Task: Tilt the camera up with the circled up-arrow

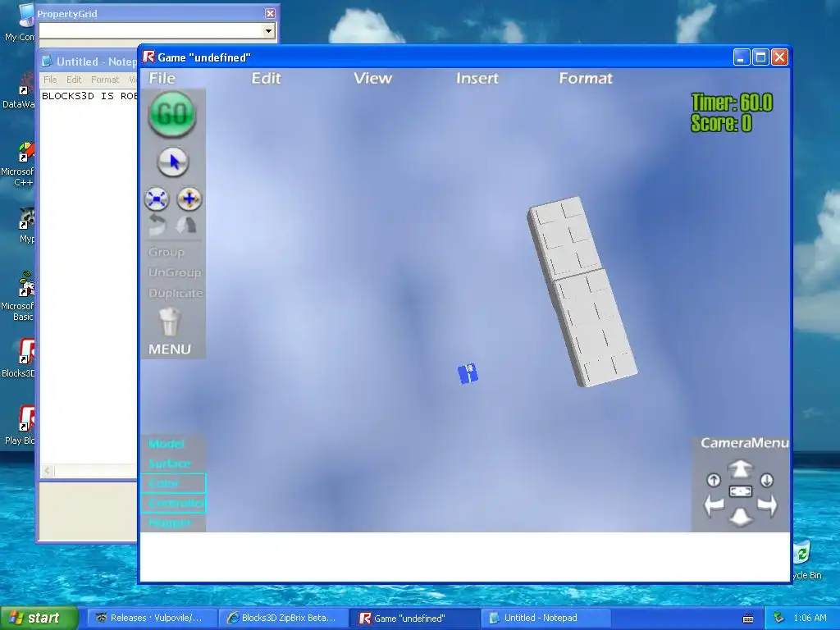Action: point(714,480)
